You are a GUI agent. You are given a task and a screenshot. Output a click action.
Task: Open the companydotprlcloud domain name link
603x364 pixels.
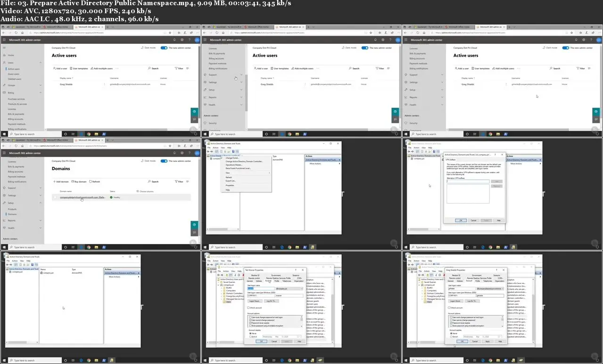pos(82,197)
